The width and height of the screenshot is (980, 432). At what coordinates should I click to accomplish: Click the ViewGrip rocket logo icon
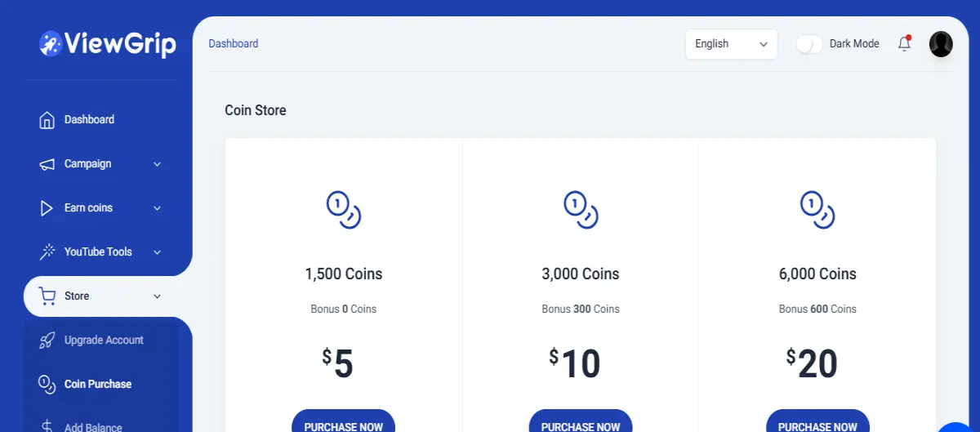click(x=50, y=43)
